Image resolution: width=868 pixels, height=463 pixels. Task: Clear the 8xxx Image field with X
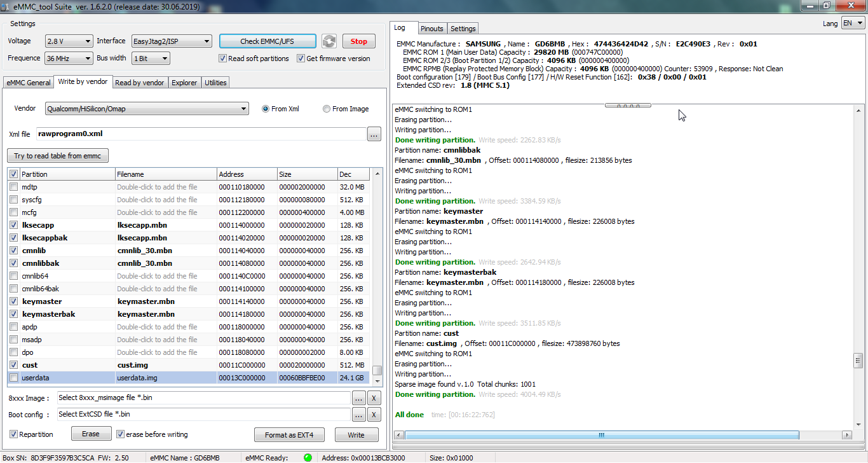pos(374,398)
